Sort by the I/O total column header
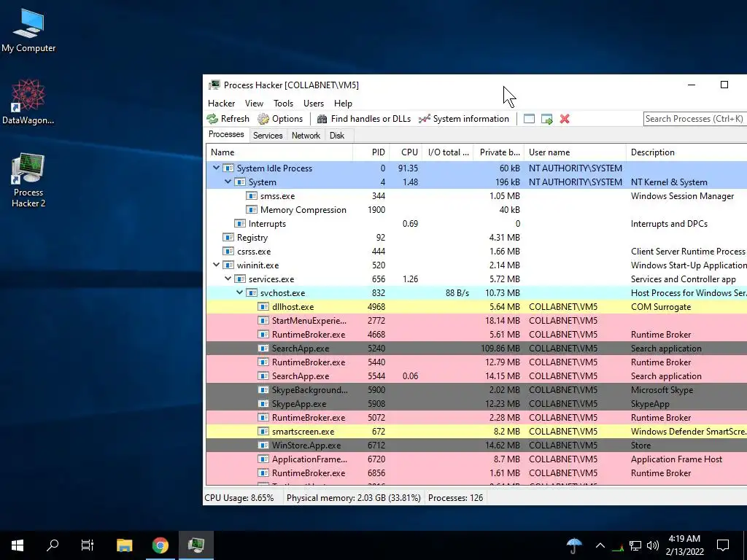 [x=447, y=152]
